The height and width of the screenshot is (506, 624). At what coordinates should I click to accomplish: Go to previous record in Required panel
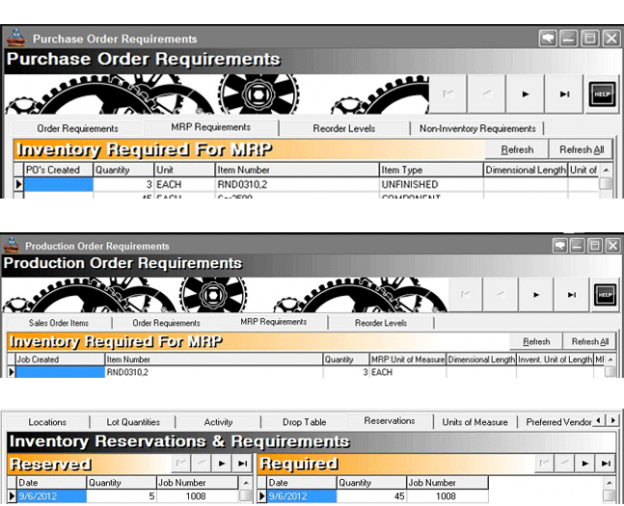[x=565, y=463]
